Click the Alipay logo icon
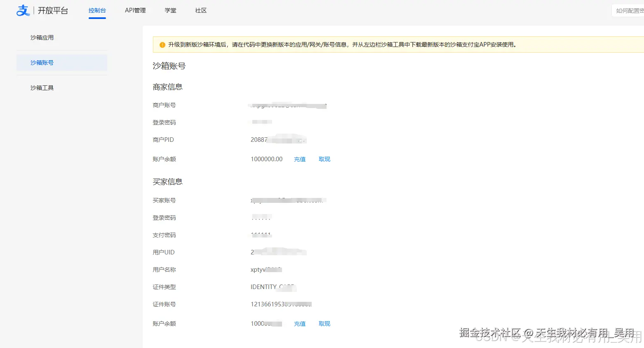 coord(23,10)
